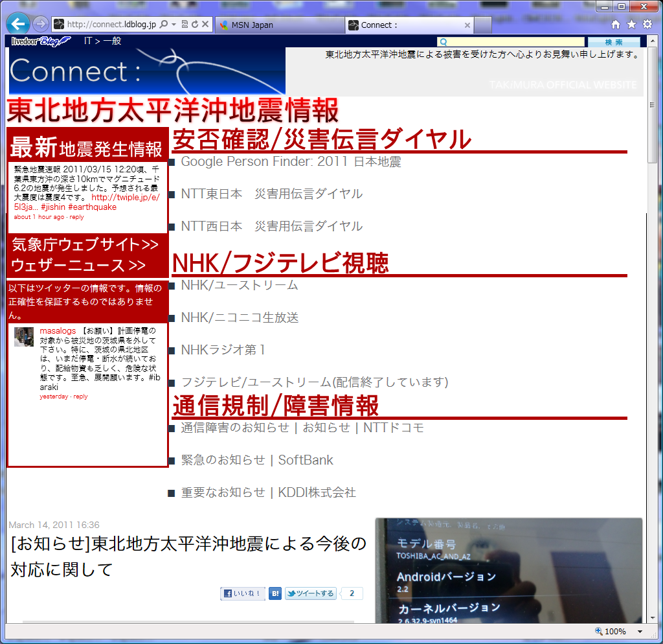The image size is (663, 644).
Task: Open the twiple.jp earthquake link
Action: [x=126, y=198]
